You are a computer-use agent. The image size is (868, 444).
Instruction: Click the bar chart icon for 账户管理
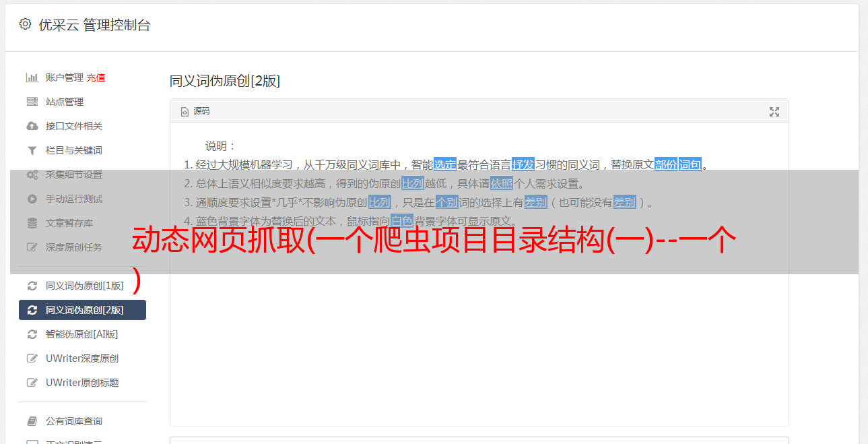pyautogui.click(x=32, y=77)
